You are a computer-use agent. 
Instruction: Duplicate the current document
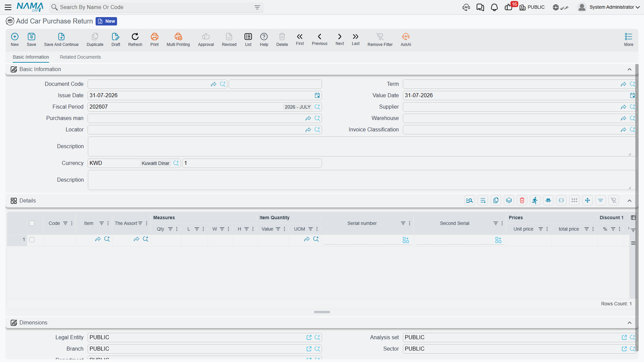(95, 40)
